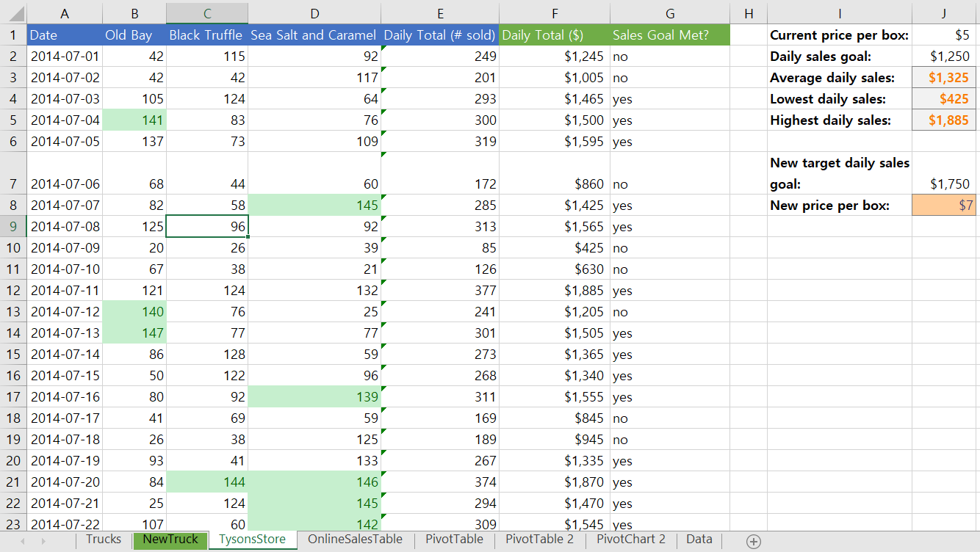
Task: Select column F header
Action: pos(555,12)
